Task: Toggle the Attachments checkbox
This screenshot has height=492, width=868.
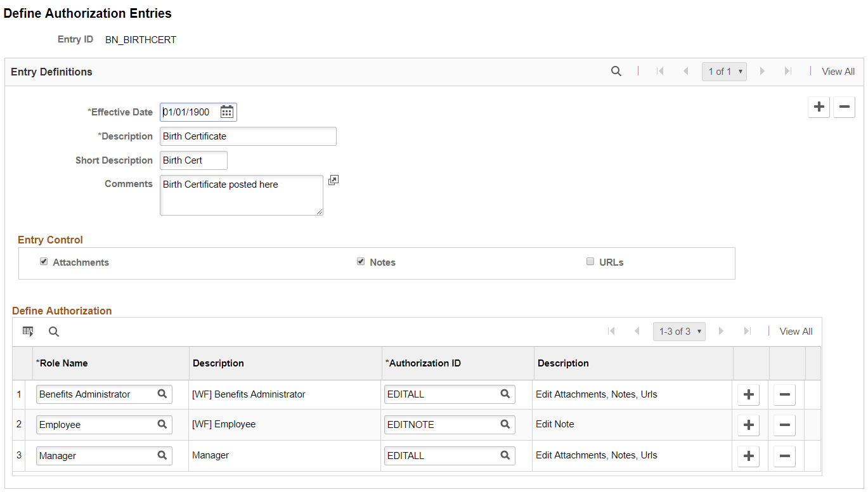Action: [44, 261]
